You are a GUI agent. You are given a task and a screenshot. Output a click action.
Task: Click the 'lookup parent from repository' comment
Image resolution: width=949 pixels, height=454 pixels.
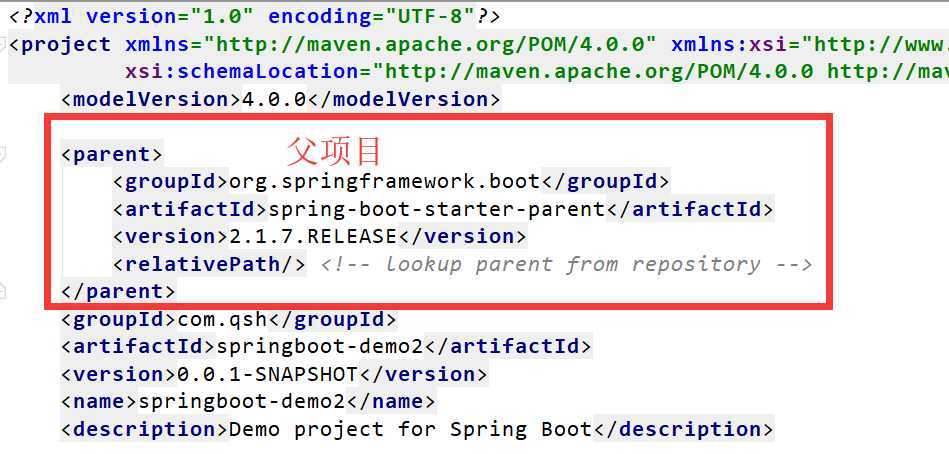tap(566, 264)
